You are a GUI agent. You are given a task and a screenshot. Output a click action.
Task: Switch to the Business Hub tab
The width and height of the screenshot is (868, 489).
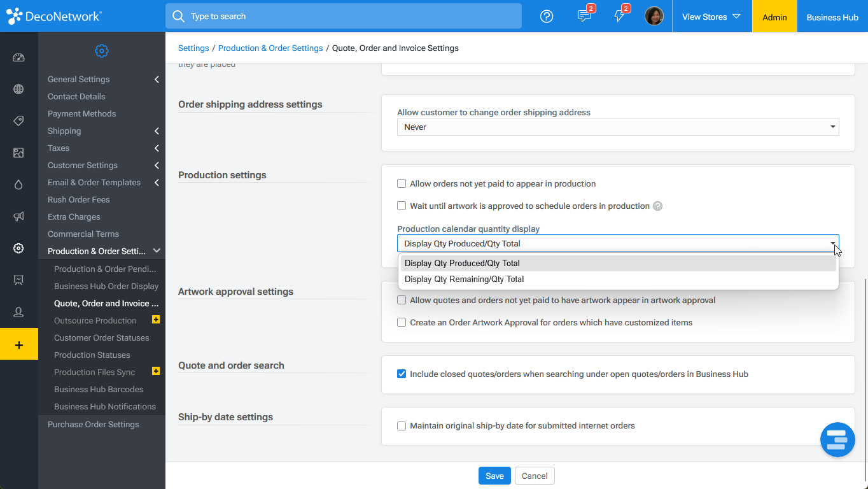click(x=832, y=17)
